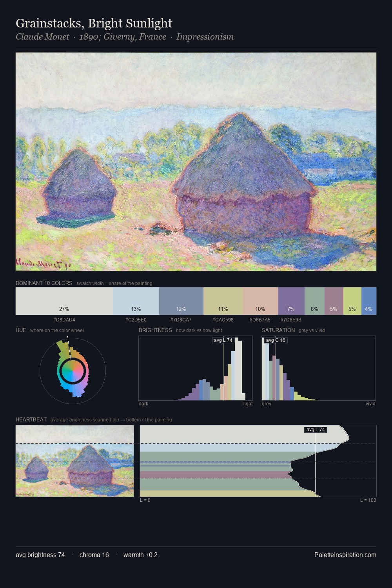
Task: Click the title Grainstacks, Bright Sunlight
Action: pos(94,24)
